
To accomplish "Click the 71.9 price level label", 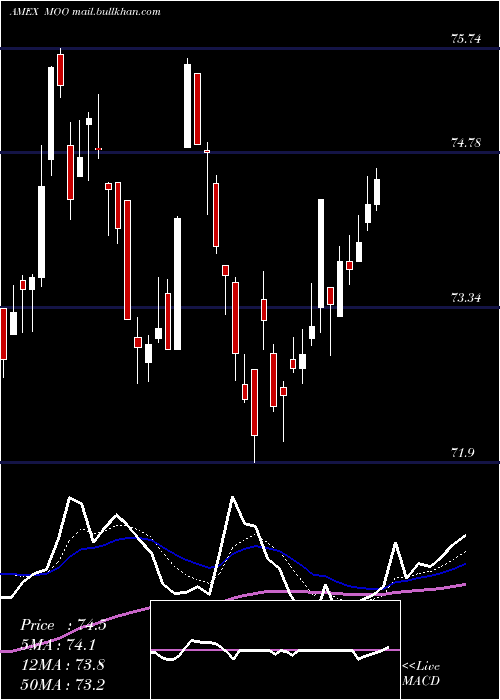I will click(x=464, y=453).
